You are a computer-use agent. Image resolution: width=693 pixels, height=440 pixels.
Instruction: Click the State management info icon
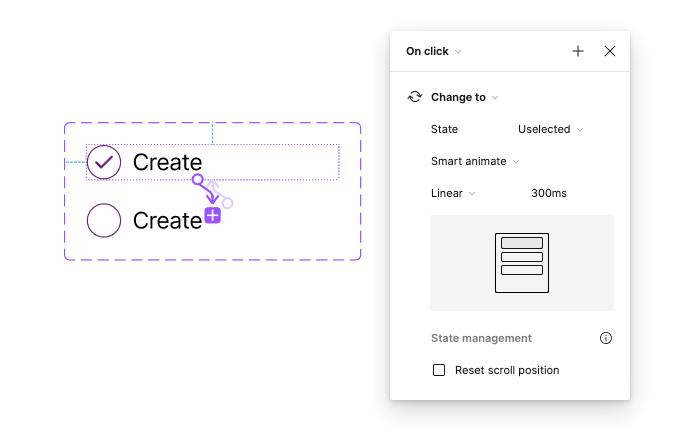tap(606, 338)
